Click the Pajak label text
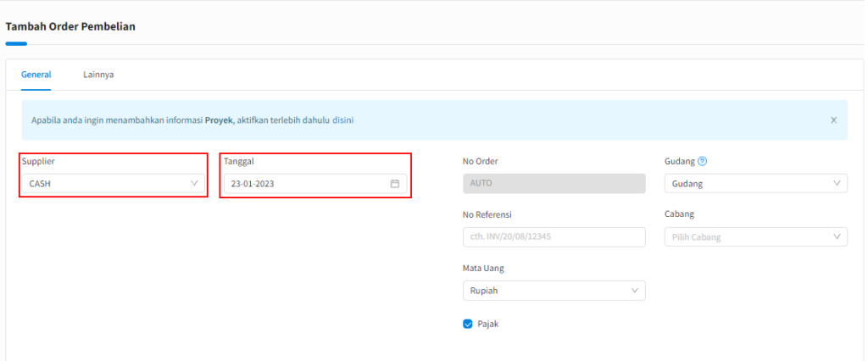Image resolution: width=868 pixels, height=361 pixels. (x=488, y=324)
